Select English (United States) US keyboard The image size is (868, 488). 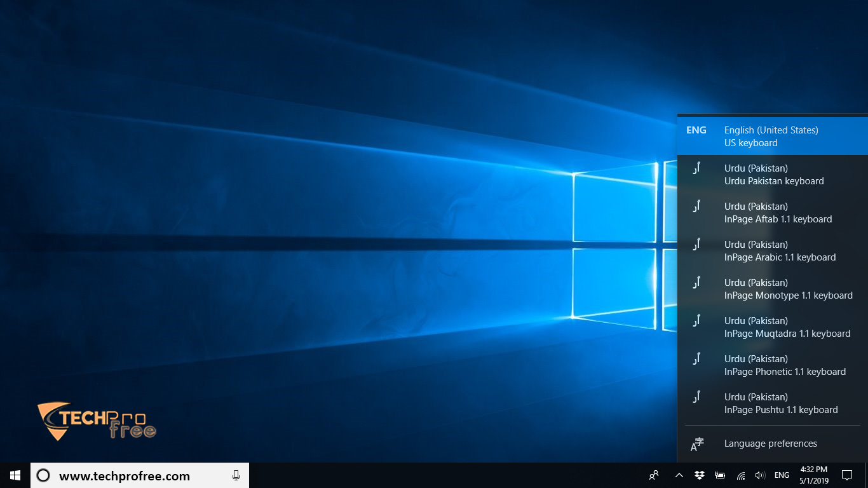pyautogui.click(x=773, y=136)
